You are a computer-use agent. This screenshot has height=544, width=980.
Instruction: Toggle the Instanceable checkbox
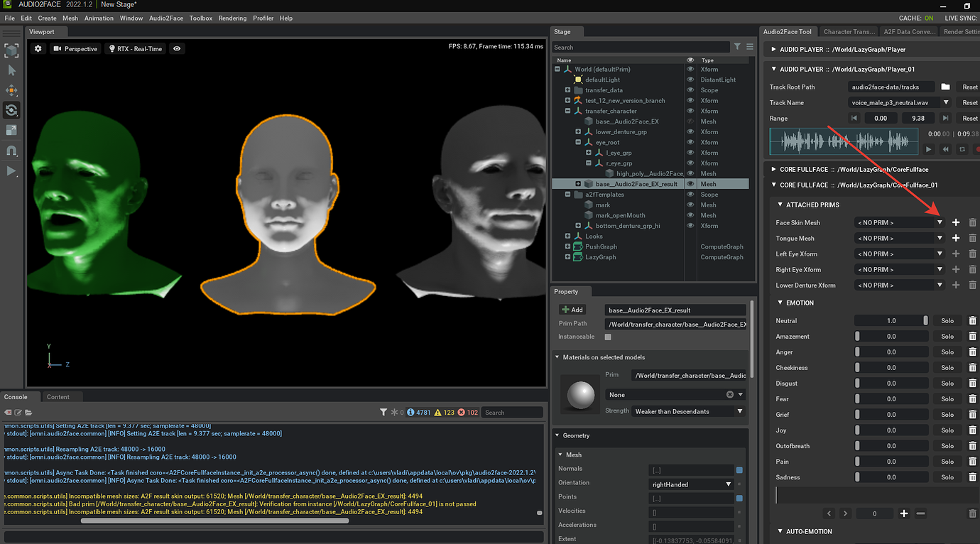(x=608, y=337)
